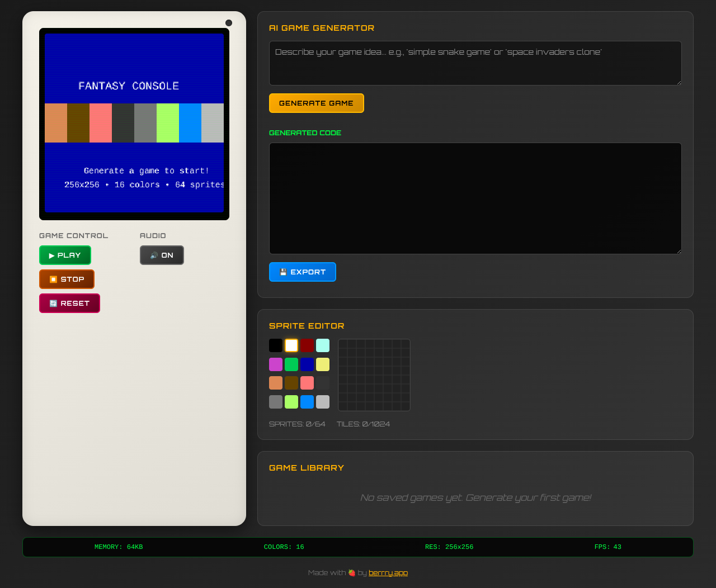This screenshot has height=588, width=716.
Task: Toggle the game screen display area
Action: point(134,124)
